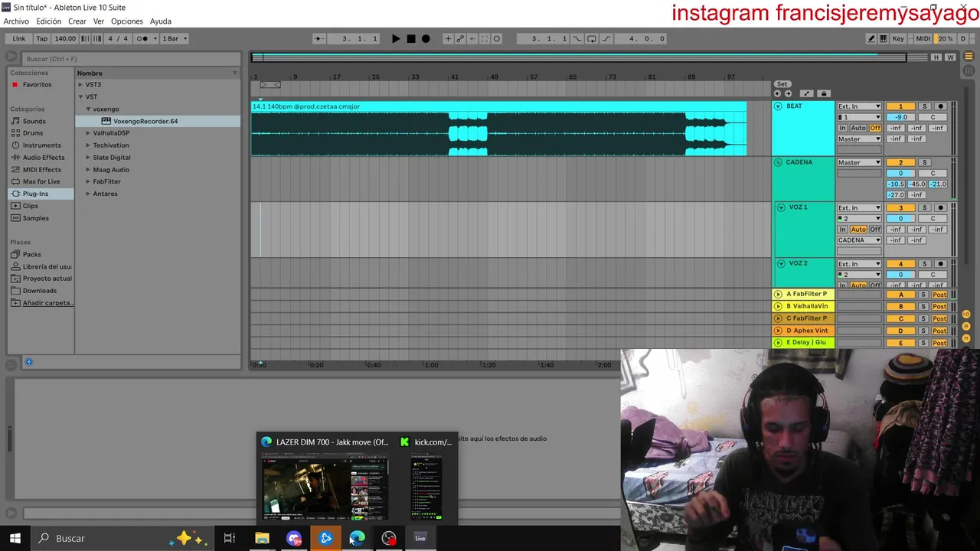This screenshot has height=551, width=980.
Task: Show the In/Out section I-O button
Action: pyautogui.click(x=966, y=315)
